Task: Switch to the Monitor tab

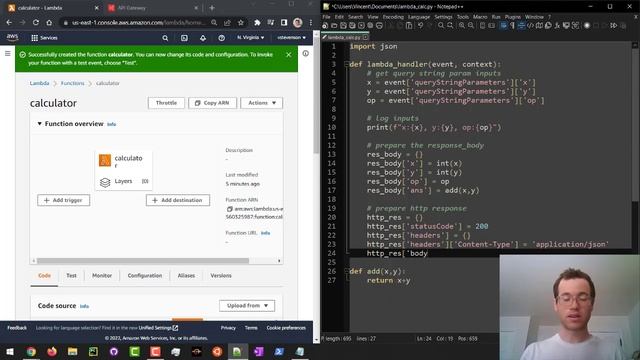Action: point(102,276)
